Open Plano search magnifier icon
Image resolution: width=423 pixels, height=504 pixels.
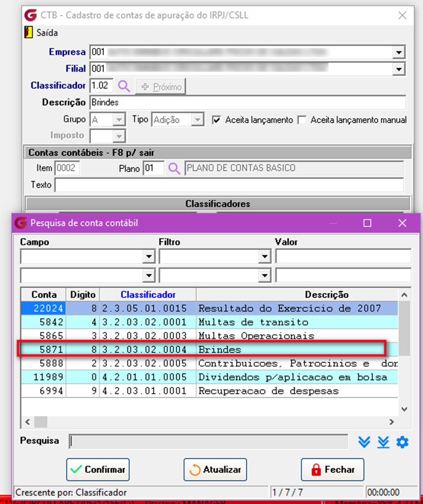click(175, 169)
